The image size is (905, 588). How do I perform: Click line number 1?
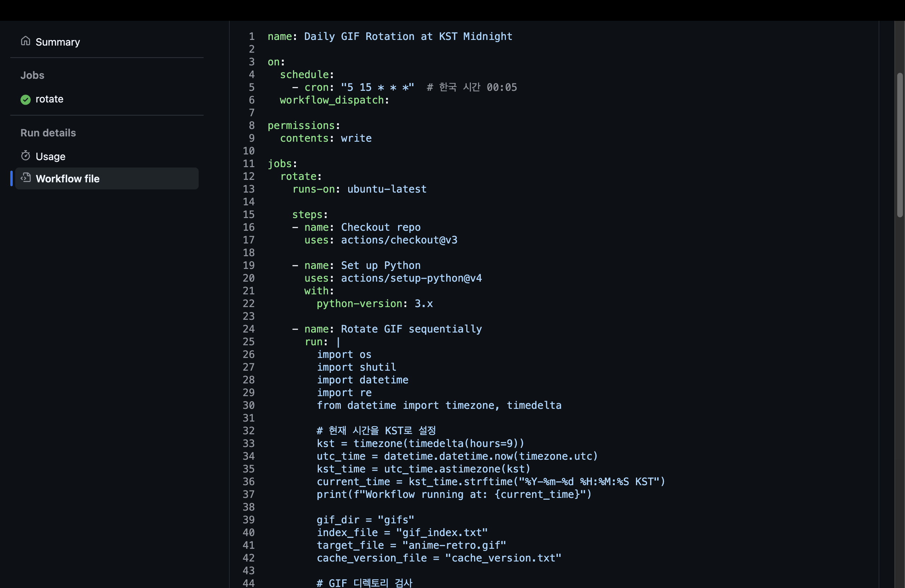pyautogui.click(x=251, y=36)
